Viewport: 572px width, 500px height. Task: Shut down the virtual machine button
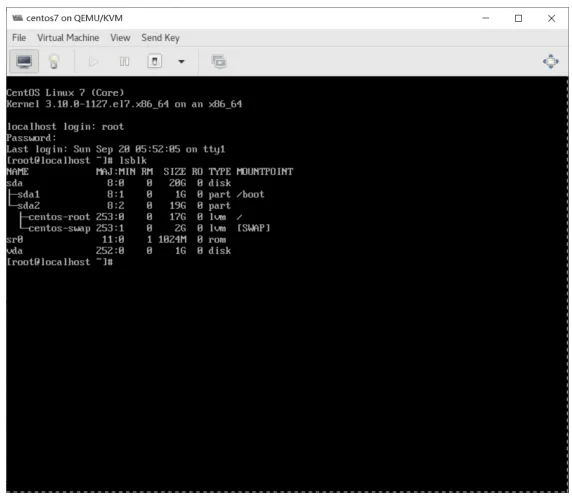pos(155,61)
